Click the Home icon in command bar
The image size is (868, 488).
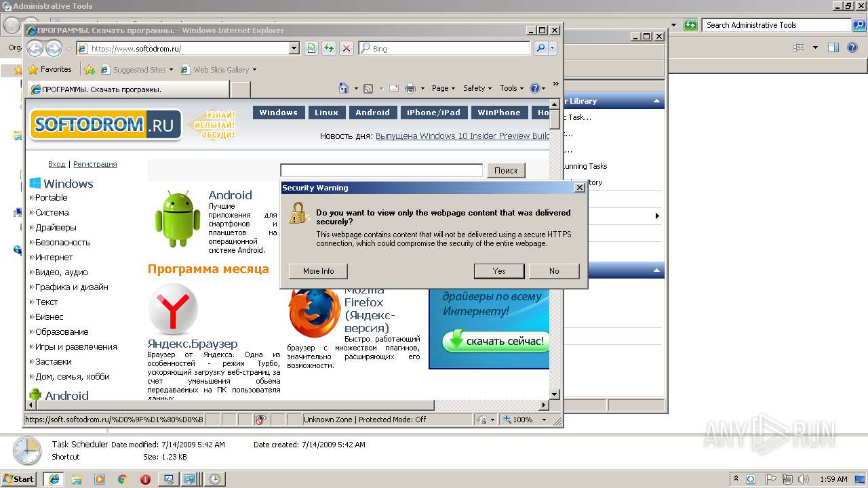344,88
